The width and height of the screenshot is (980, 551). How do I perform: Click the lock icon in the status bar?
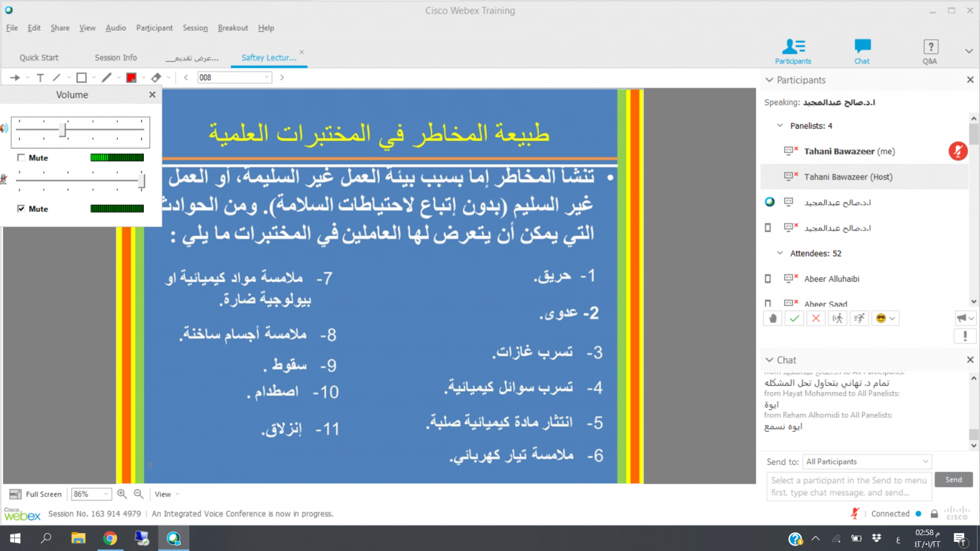pyautogui.click(x=934, y=514)
